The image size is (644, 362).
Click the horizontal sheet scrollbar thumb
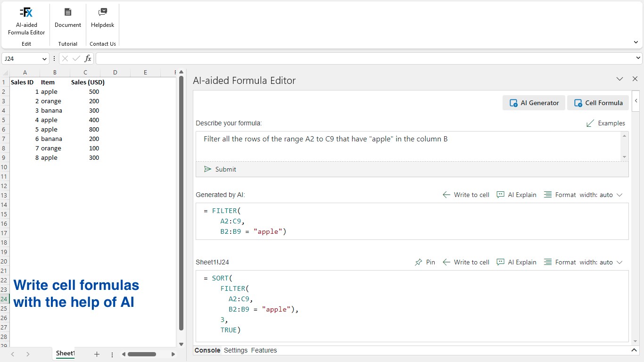point(141,354)
